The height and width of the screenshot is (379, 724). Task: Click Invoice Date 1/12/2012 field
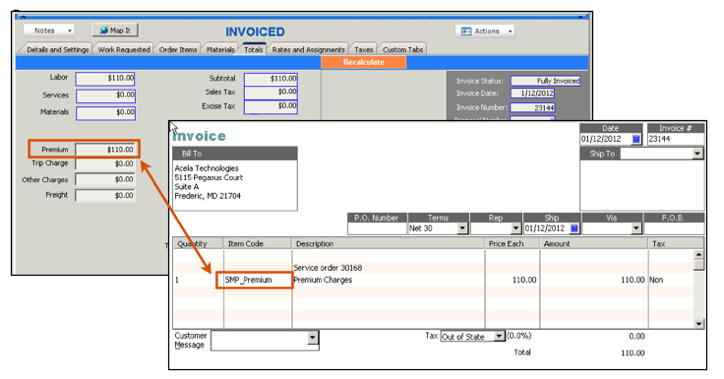pyautogui.click(x=532, y=93)
